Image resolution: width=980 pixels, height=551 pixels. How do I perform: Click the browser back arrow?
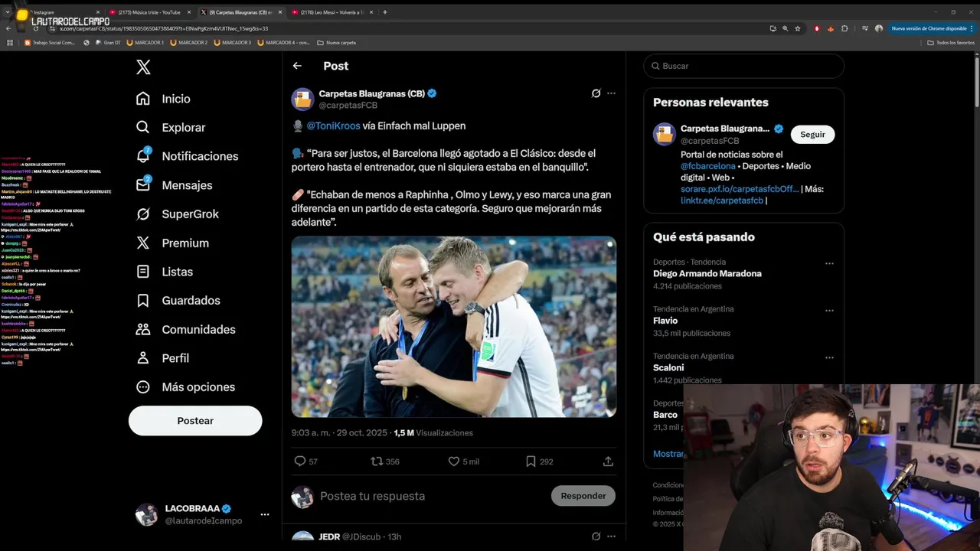click(x=8, y=28)
